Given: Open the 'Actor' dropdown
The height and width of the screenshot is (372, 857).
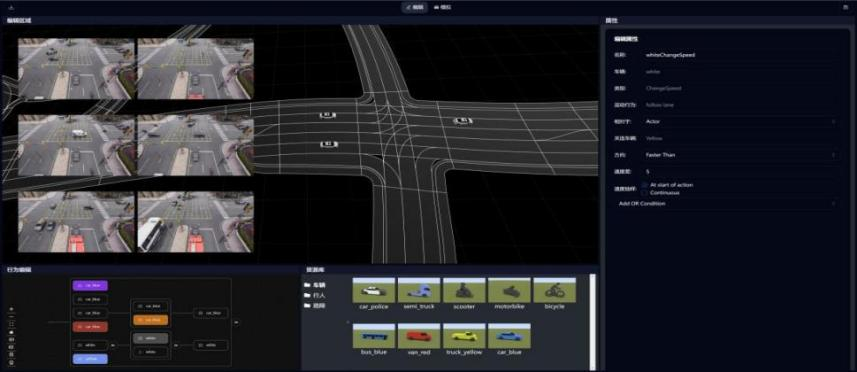Looking at the screenshot, I should 740,121.
